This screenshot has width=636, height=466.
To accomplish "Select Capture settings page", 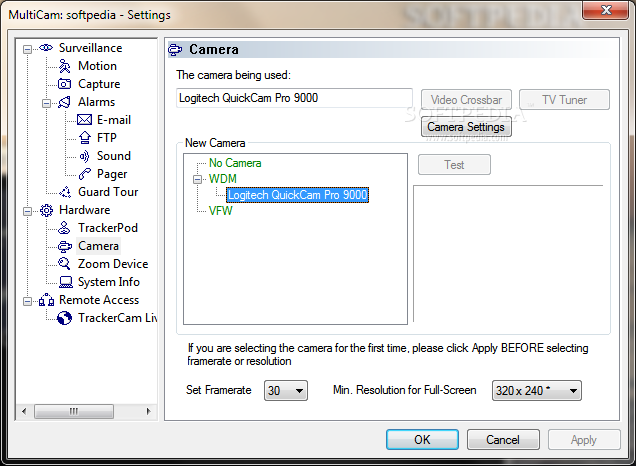I will pos(99,84).
